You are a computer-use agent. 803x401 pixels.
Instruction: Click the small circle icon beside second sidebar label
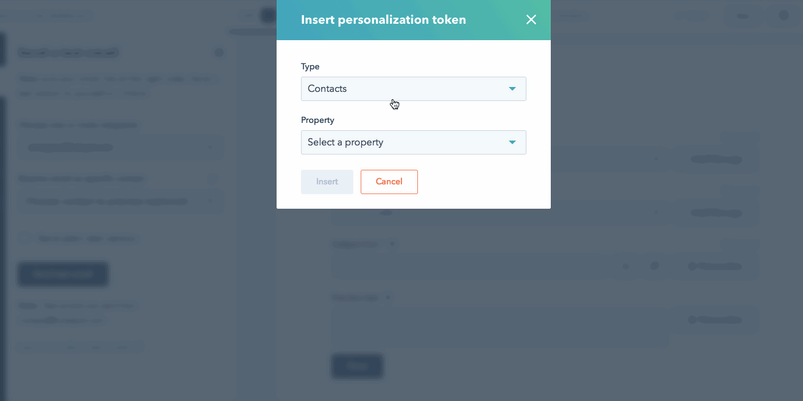213,179
